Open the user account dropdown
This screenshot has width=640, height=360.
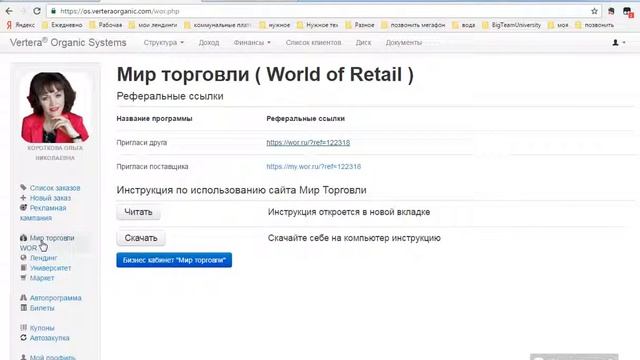[619, 42]
